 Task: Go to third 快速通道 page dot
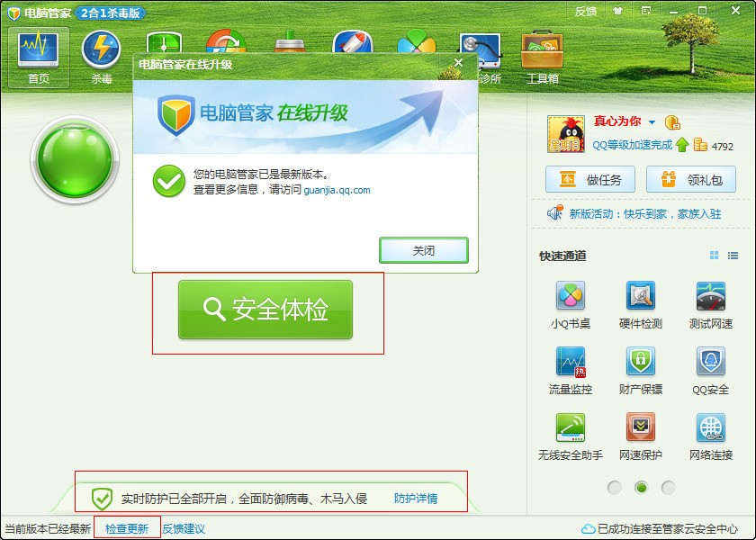coord(668,488)
